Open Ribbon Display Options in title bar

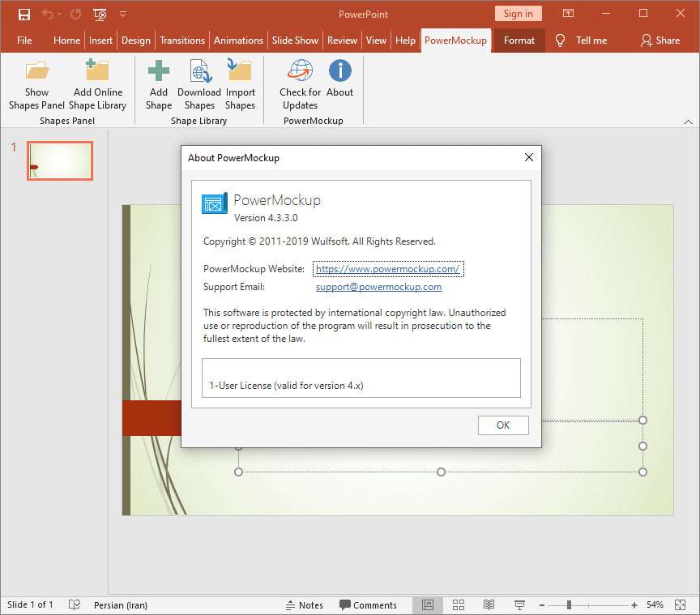[569, 14]
